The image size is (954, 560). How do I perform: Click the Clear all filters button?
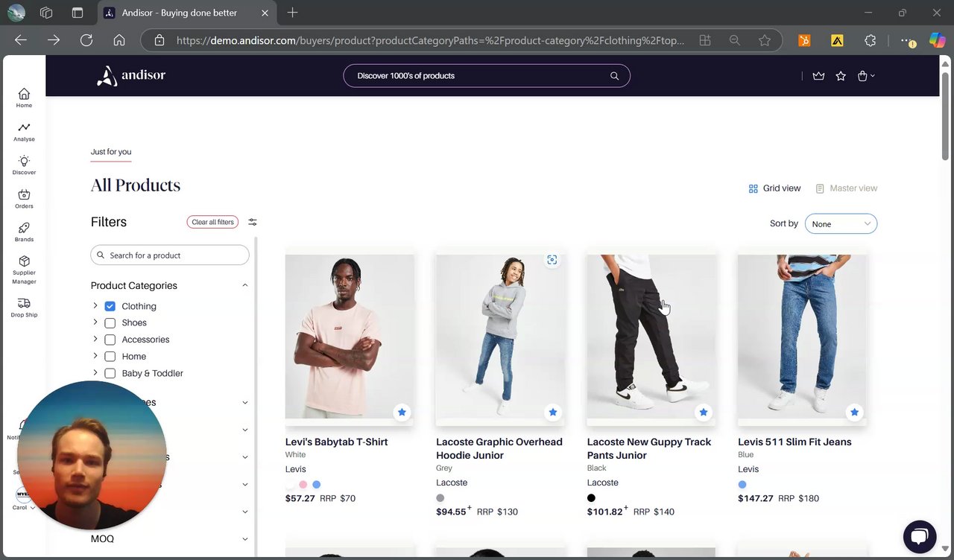[x=212, y=222]
